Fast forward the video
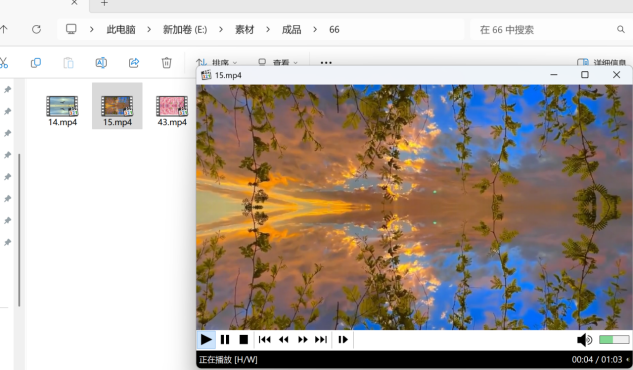Screen dimensions: 633x370 (302, 340)
